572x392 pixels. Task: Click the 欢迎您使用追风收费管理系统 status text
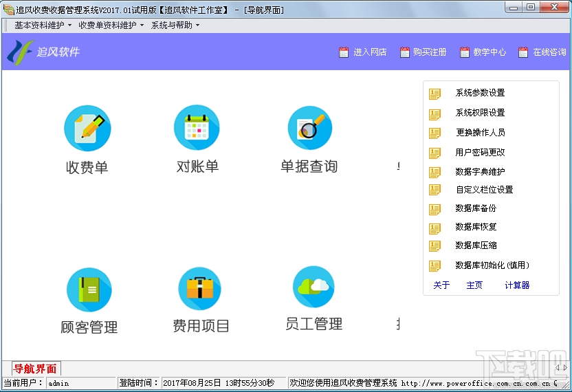[x=343, y=383]
